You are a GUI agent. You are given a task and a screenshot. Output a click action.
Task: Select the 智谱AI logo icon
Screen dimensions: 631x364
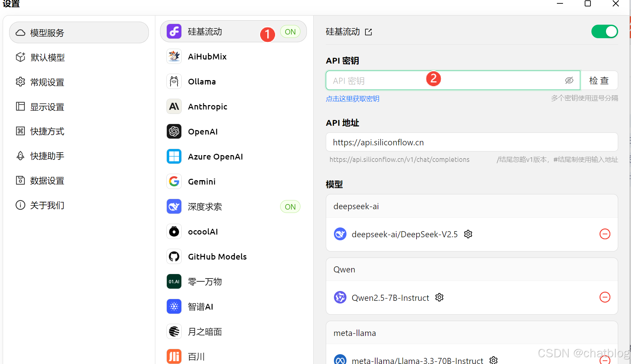[174, 307]
